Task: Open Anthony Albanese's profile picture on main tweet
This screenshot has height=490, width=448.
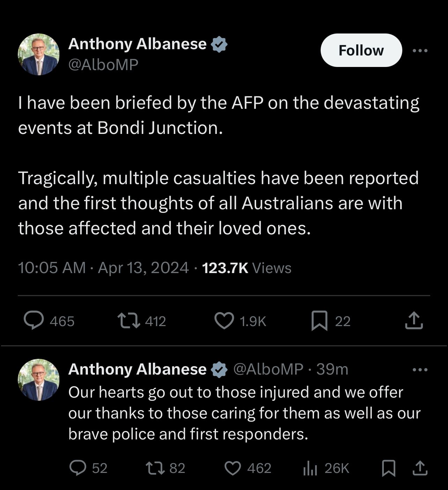Action: pyautogui.click(x=39, y=54)
